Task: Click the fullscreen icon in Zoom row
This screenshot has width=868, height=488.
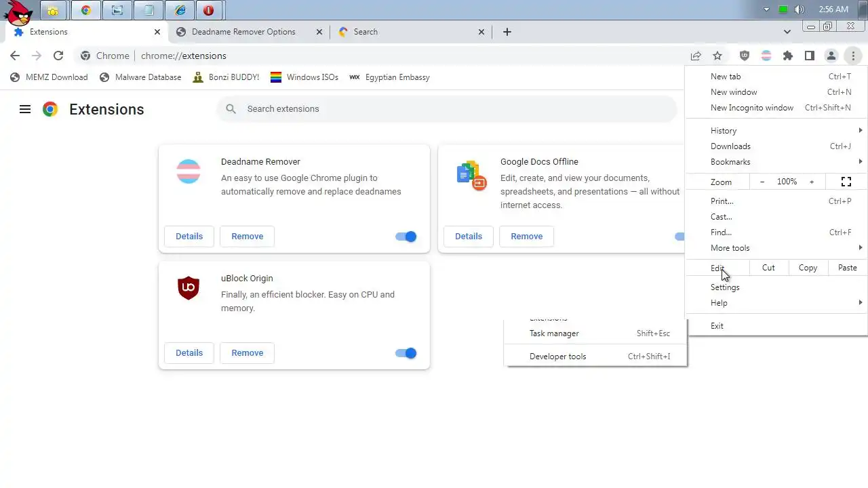Action: point(846,182)
